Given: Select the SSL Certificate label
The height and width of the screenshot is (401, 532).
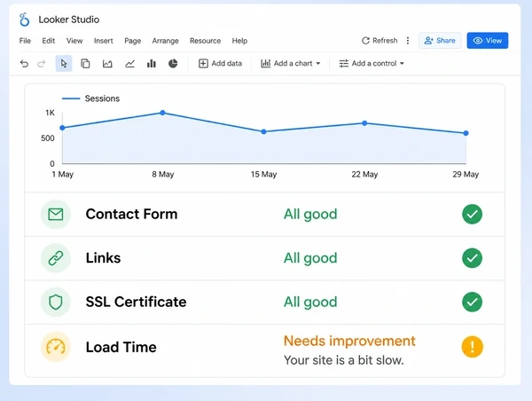Looking at the screenshot, I should pyautogui.click(x=136, y=302).
